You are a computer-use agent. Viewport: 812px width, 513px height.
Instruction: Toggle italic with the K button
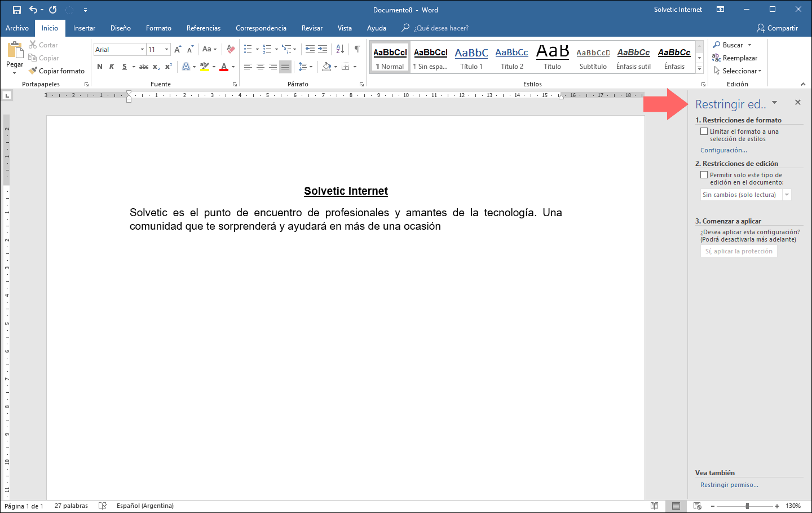click(x=112, y=67)
